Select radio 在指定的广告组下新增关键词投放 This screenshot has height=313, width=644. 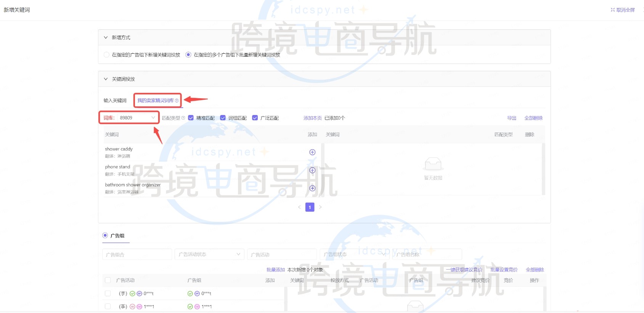tap(106, 55)
